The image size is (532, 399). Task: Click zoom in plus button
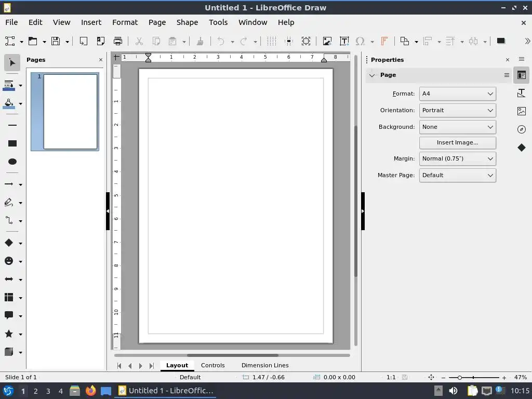pyautogui.click(x=504, y=377)
